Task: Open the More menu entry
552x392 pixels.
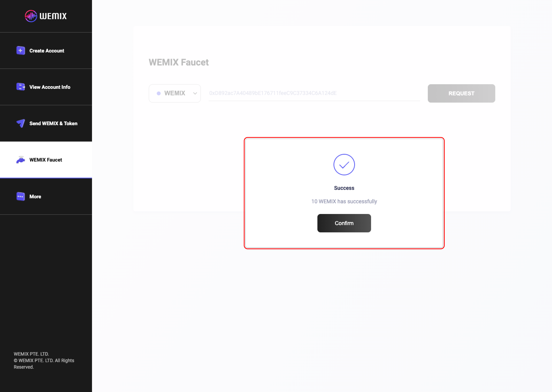Action: pyautogui.click(x=35, y=197)
